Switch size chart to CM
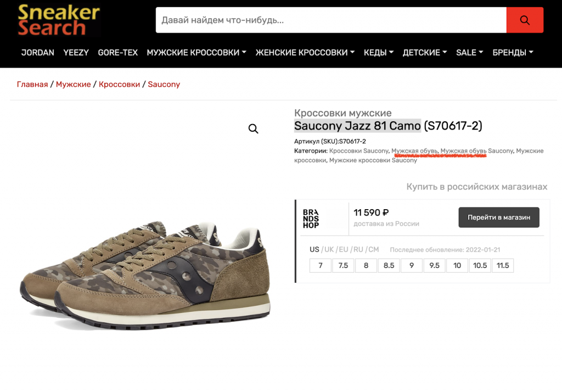The image size is (562, 392). pos(373,249)
